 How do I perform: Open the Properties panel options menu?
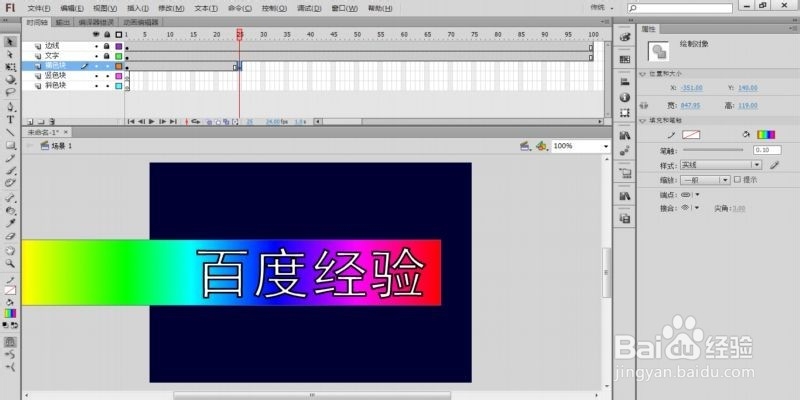792,29
